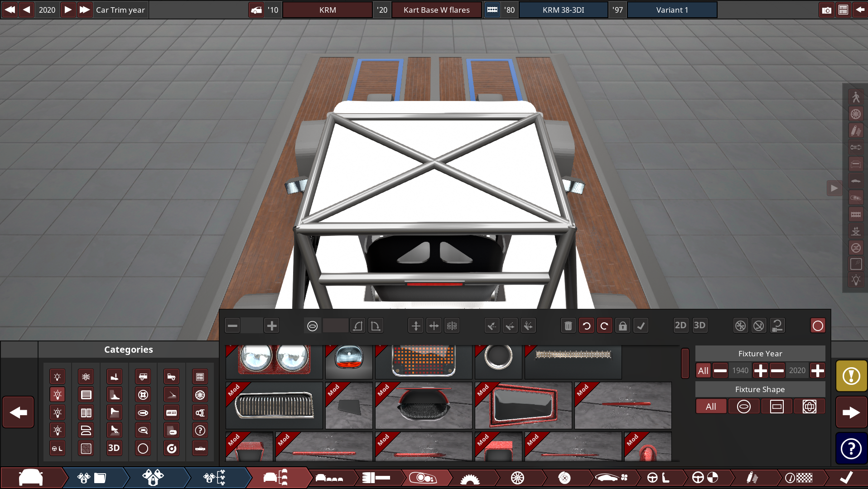868x489 pixels.
Task: Advance year with single right arrow
Action: tap(68, 10)
